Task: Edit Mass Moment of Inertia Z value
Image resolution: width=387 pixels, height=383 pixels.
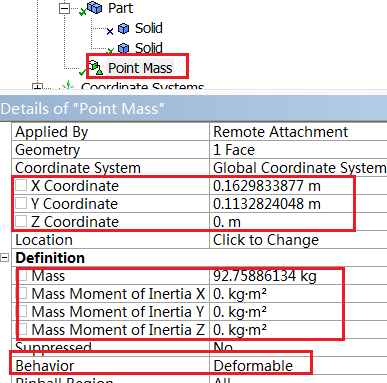Action: [x=298, y=330]
